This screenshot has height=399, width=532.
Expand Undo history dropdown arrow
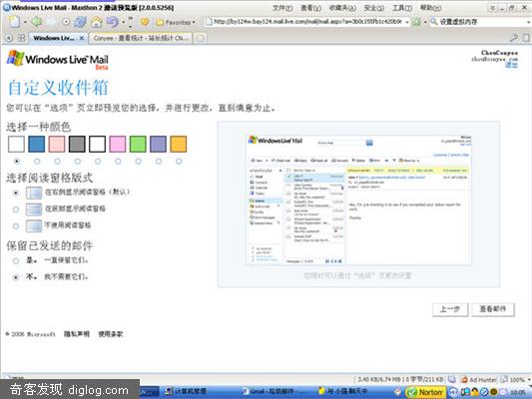[x=123, y=22]
